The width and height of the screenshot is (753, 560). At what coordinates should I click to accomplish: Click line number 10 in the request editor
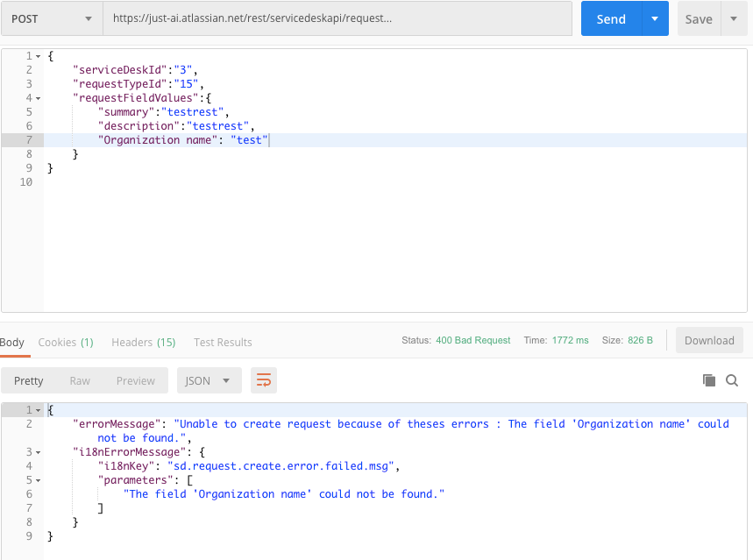pos(26,182)
